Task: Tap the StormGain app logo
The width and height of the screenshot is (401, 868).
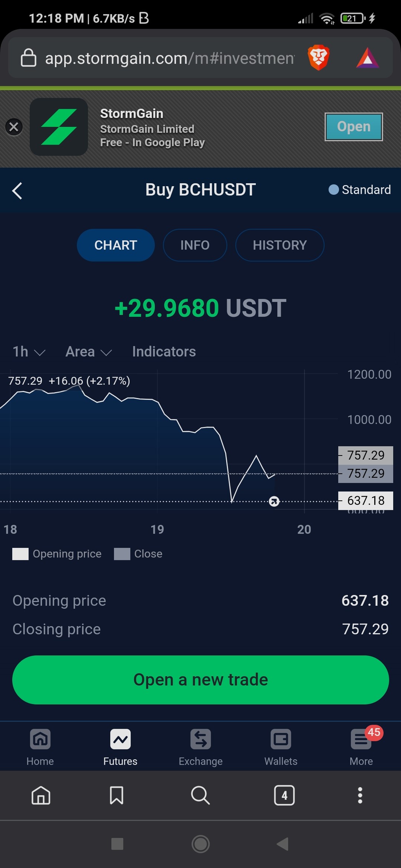Action: tap(59, 127)
